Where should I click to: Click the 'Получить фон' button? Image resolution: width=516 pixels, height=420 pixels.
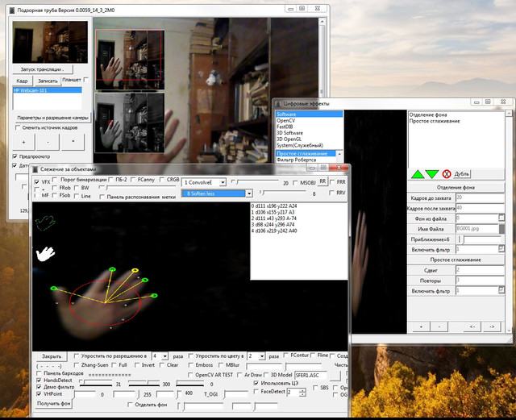pyautogui.click(x=54, y=403)
